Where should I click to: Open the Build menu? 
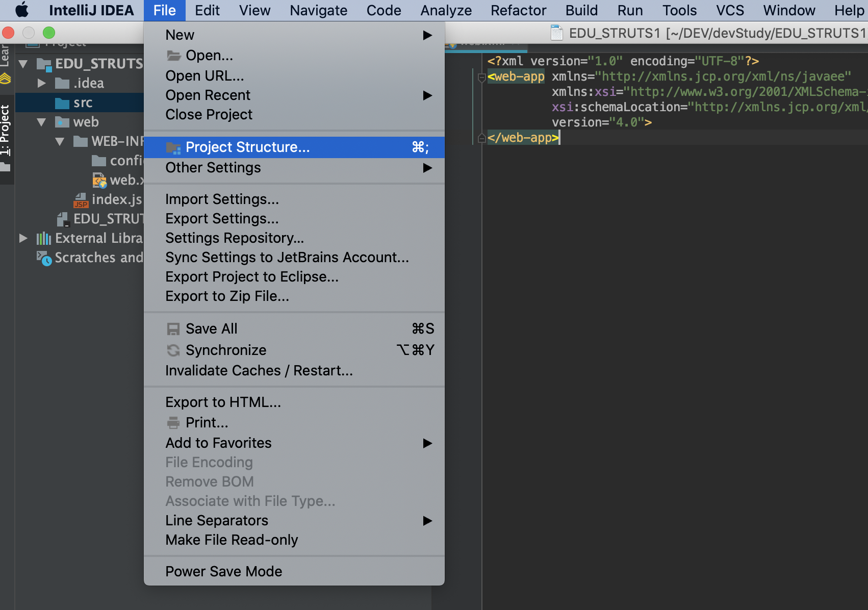coord(581,10)
